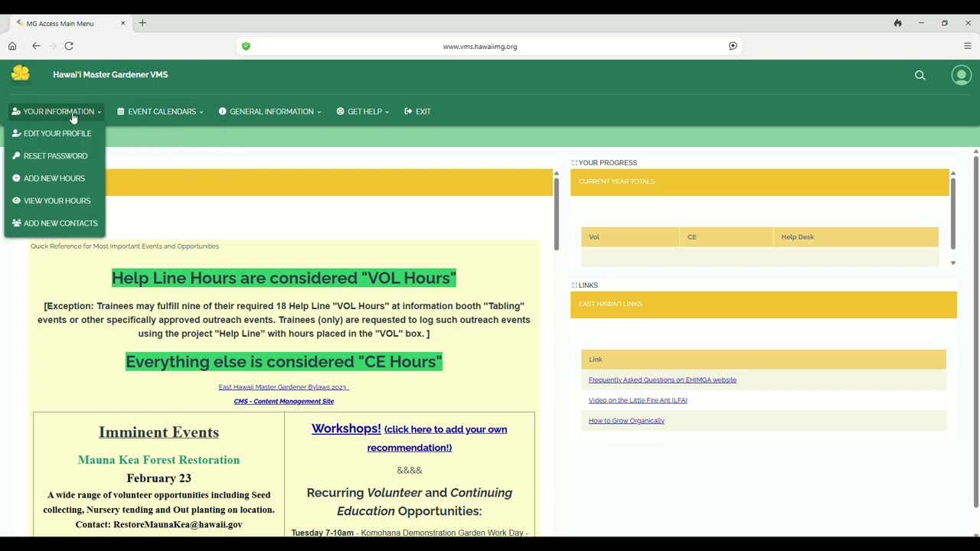Click the Vol column header
Image resolution: width=980 pixels, height=551 pixels.
[630, 237]
